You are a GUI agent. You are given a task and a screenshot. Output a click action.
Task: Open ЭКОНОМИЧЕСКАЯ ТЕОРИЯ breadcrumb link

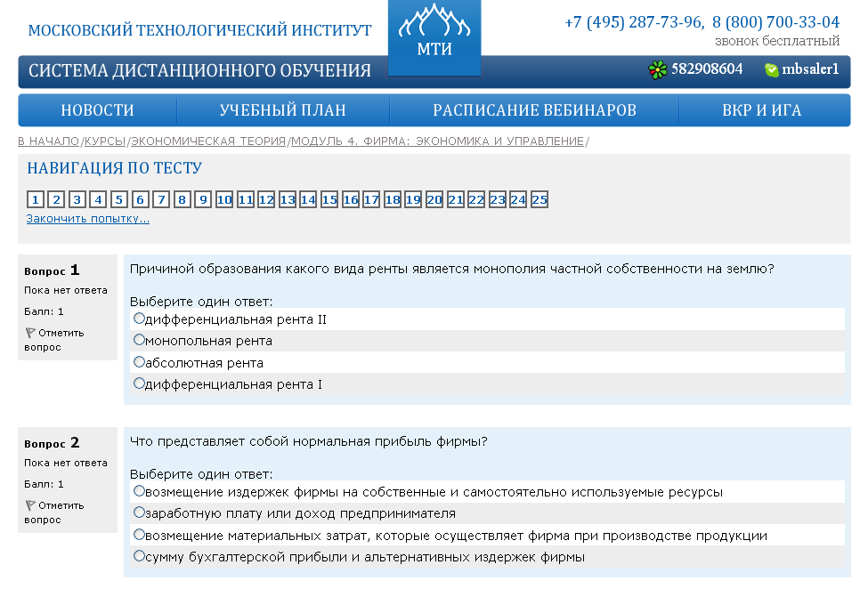click(208, 141)
